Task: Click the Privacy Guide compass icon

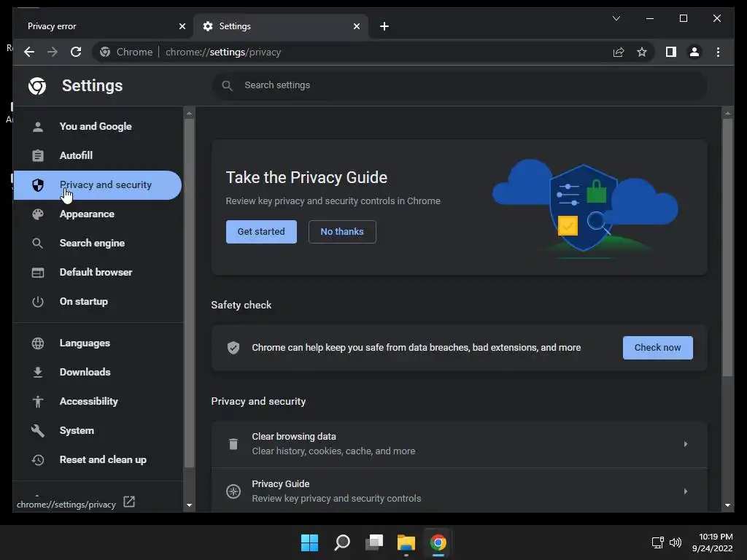Action: coord(233,491)
